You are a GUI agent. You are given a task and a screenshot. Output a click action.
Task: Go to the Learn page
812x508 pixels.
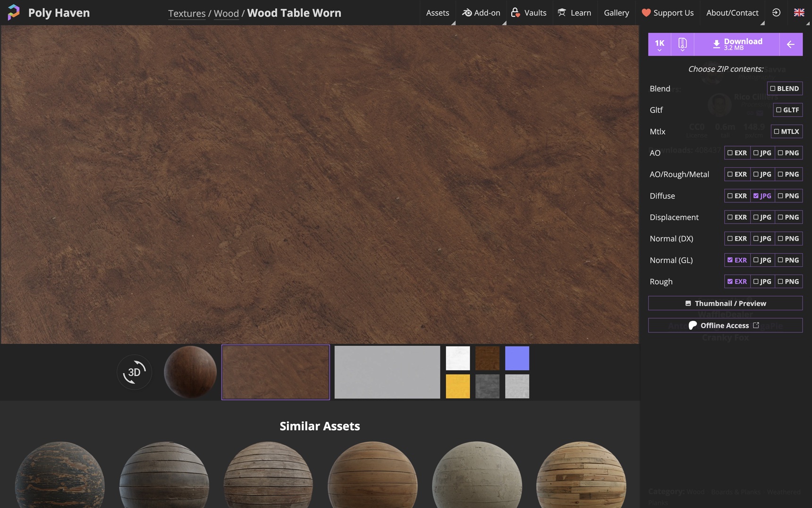[x=575, y=13]
